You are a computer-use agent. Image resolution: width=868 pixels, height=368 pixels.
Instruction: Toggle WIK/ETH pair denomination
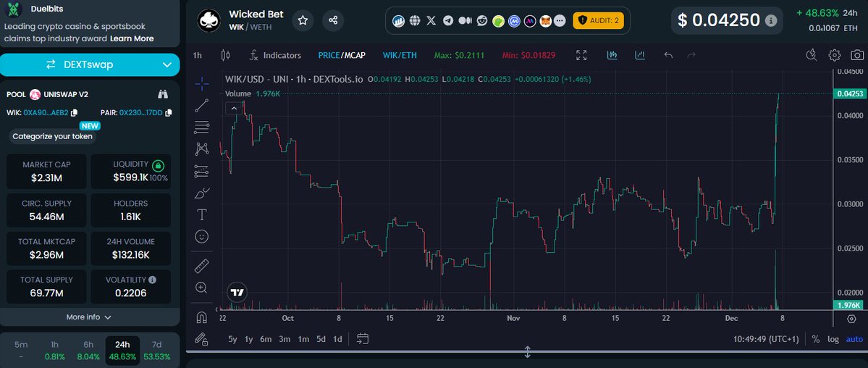click(400, 56)
